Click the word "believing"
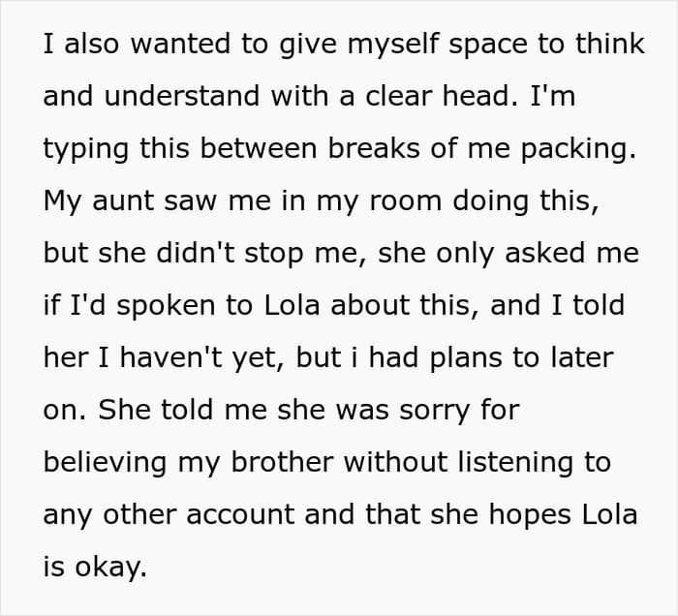This screenshot has height=616, width=678. [x=105, y=462]
